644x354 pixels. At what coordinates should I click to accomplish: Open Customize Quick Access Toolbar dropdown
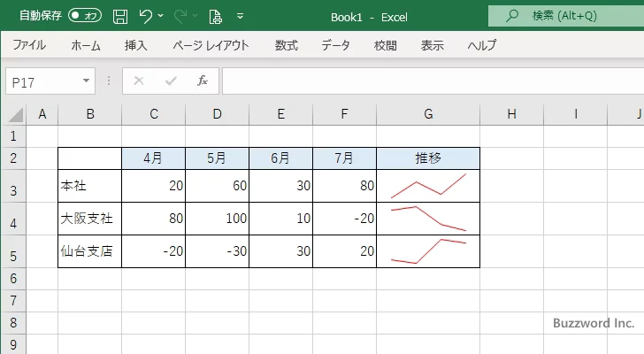coord(240,17)
